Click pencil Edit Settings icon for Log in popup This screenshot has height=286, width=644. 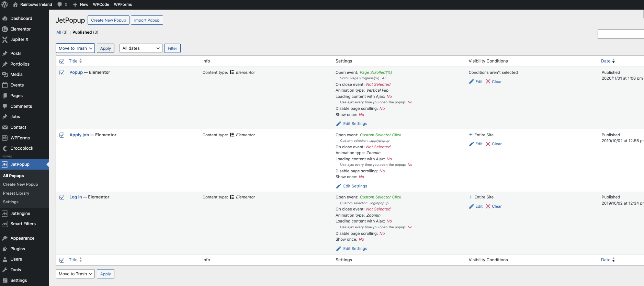(339, 249)
